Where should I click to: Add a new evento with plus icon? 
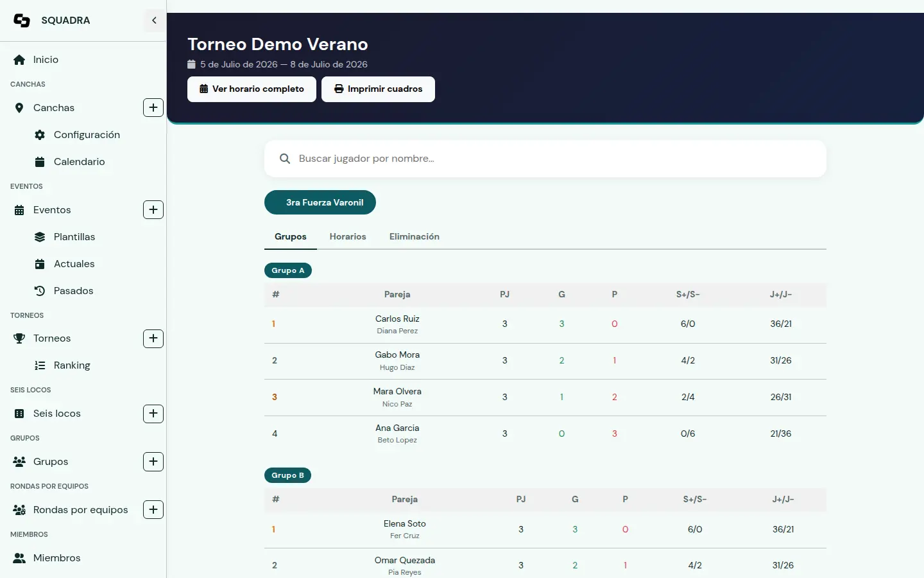click(153, 210)
